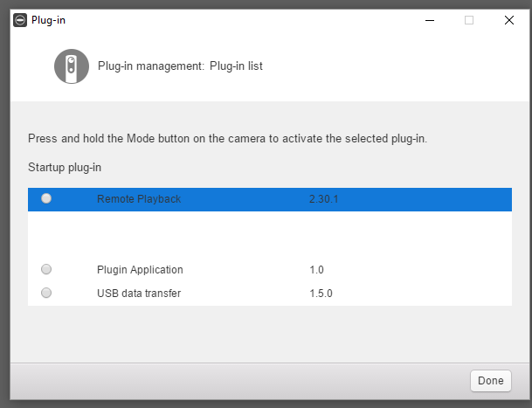Click the Done button

(491, 381)
